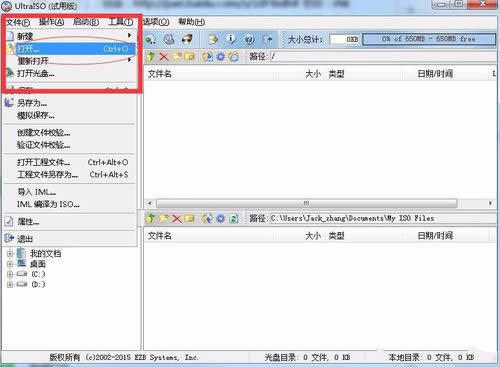The height and width of the screenshot is (367, 500).
Task: Click the 验证文件校验... menu entry
Action: pos(70,145)
